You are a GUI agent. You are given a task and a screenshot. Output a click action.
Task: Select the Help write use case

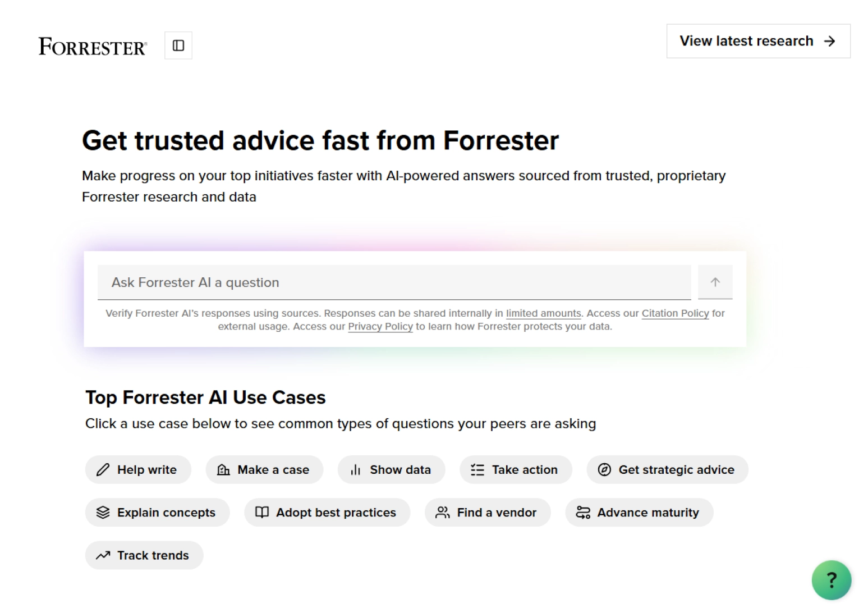coord(138,470)
